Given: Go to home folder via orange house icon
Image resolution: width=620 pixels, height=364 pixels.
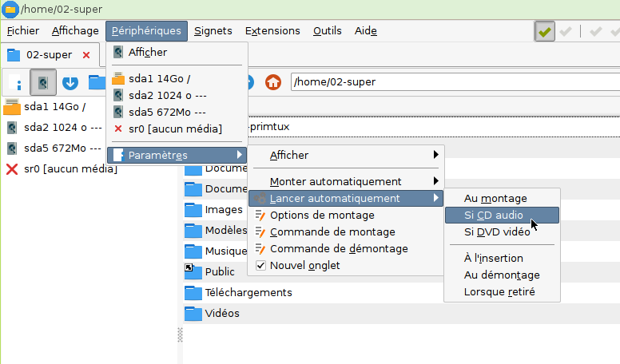Looking at the screenshot, I should (x=272, y=82).
